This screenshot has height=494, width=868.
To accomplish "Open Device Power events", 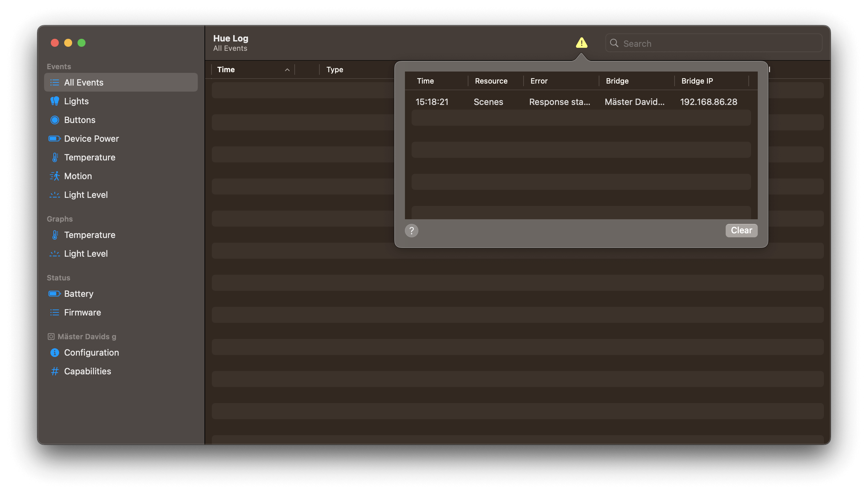I will tap(55, 138).
